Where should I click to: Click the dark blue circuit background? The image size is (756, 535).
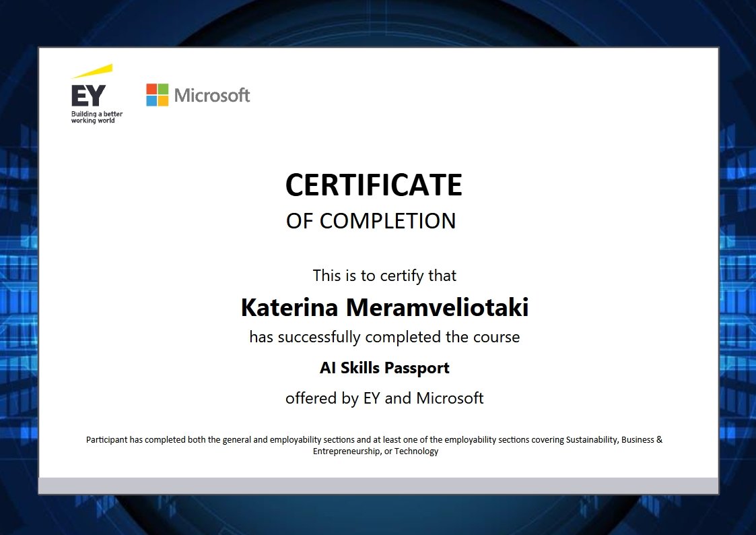[x=17, y=270]
